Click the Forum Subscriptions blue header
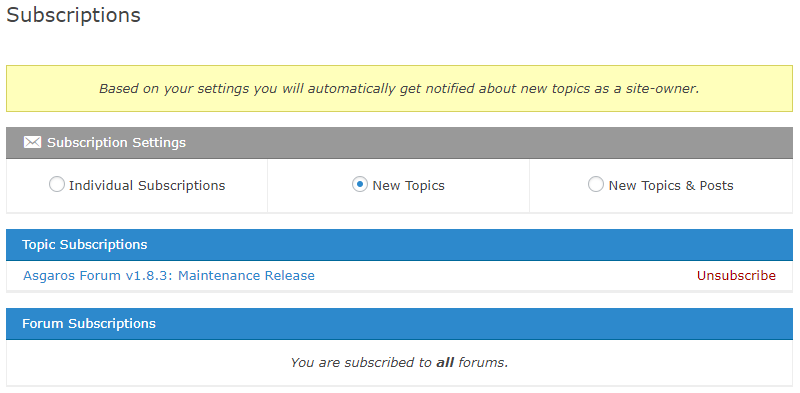This screenshot has height=393, width=800. click(x=399, y=324)
